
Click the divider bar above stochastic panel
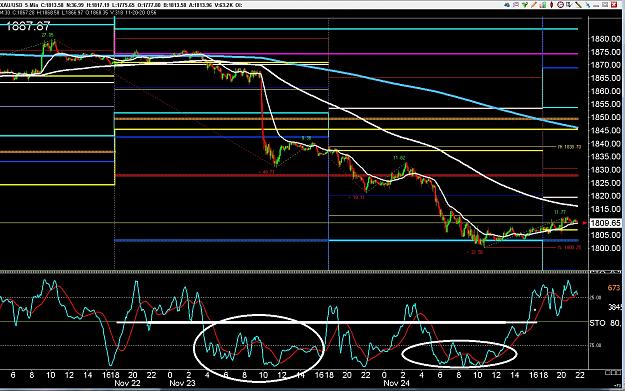(294, 272)
